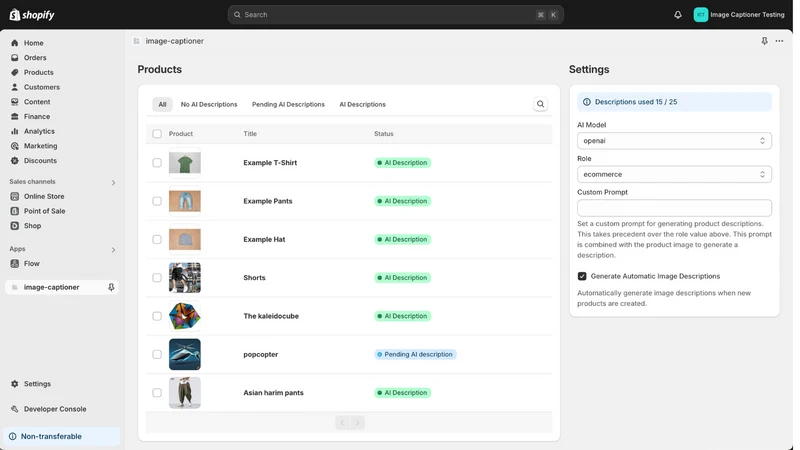Click the Example Pants jeans thumbnail
Viewport: 800px width, 450px height.
point(185,201)
